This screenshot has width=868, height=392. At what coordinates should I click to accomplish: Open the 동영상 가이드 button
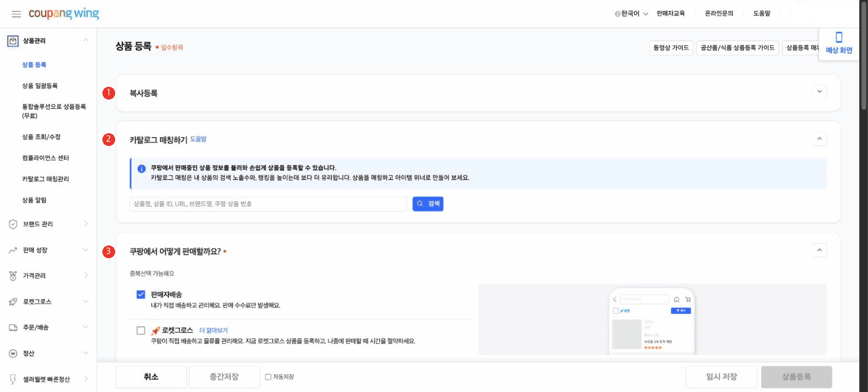coord(671,48)
